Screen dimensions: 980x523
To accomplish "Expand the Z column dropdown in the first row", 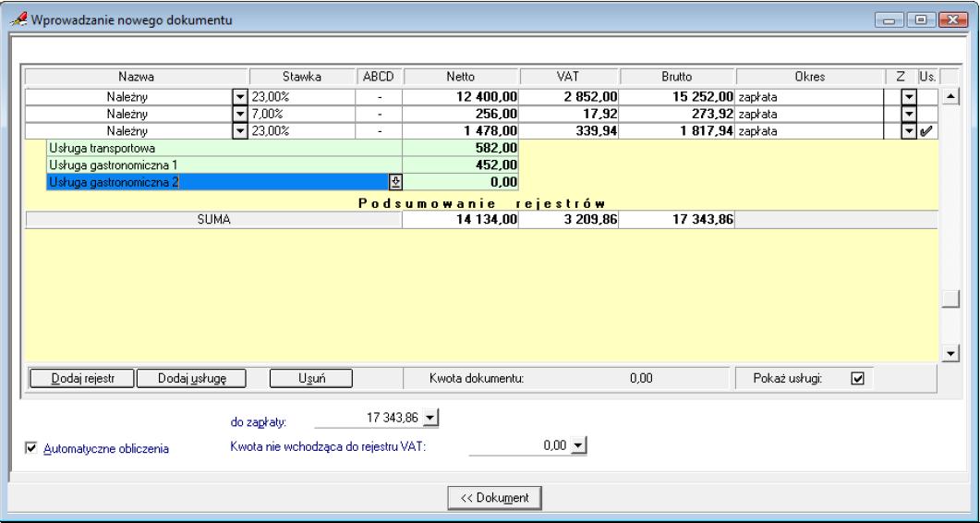I will coord(908,96).
